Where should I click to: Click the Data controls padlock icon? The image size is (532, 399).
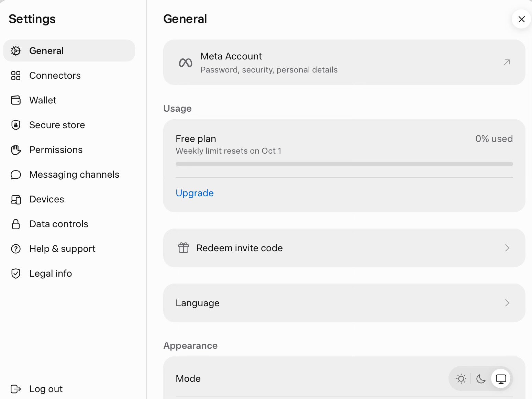[x=16, y=224]
